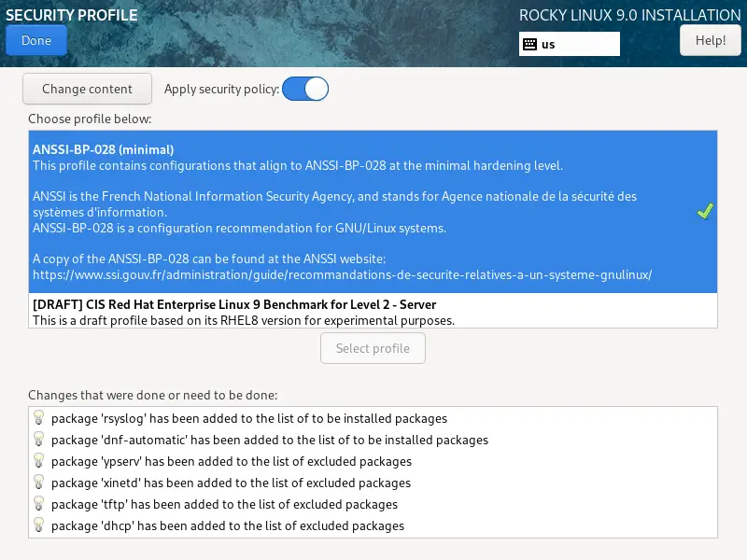Click the lightbulb icon next to dhcp

tap(39, 525)
